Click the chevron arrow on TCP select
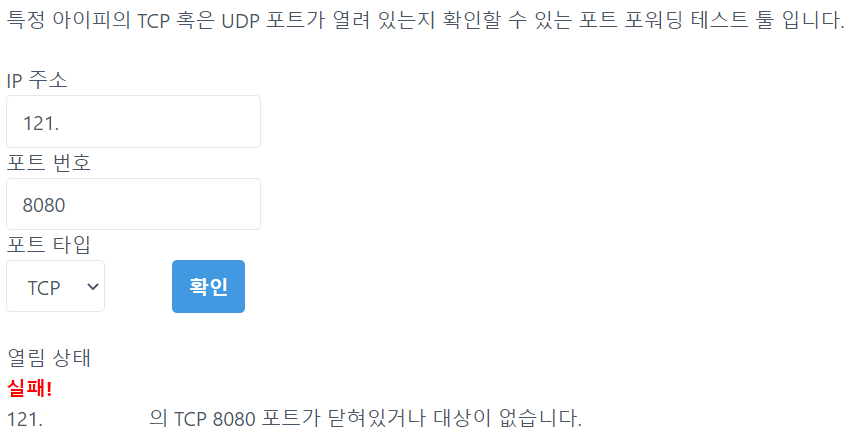 click(x=93, y=287)
